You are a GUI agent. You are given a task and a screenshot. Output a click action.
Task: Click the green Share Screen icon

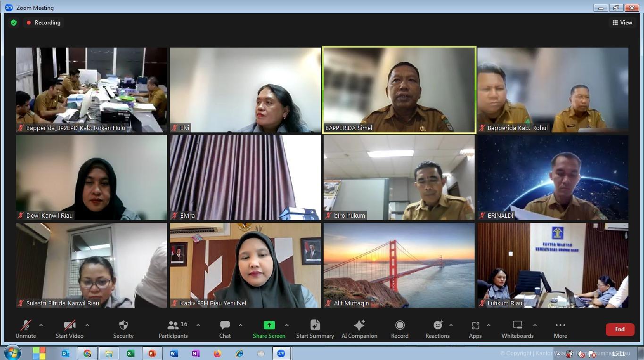[269, 325]
